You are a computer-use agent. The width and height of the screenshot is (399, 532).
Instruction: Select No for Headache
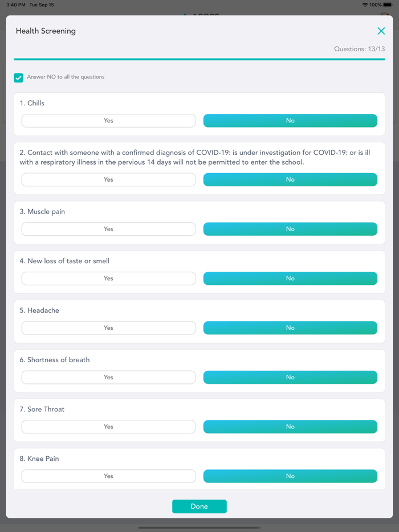290,328
